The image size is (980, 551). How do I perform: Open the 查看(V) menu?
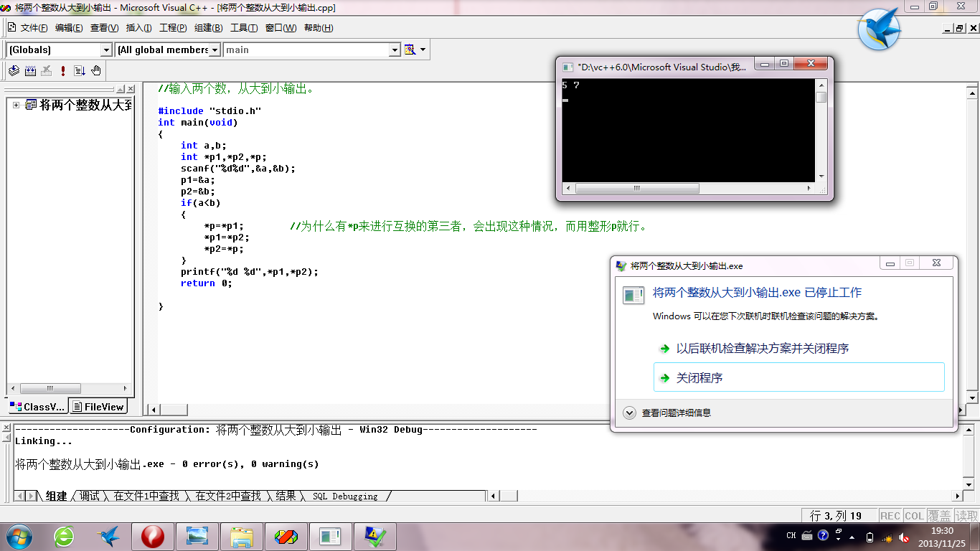(x=104, y=28)
